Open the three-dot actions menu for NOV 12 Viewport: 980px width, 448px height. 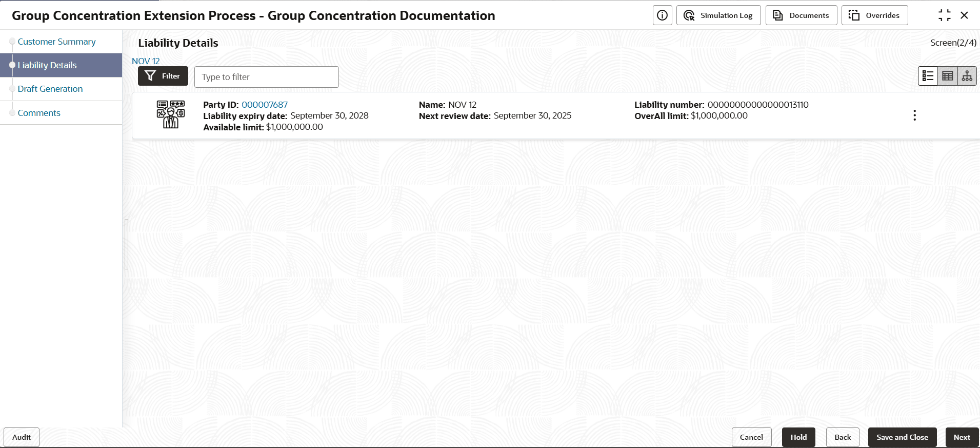click(914, 115)
